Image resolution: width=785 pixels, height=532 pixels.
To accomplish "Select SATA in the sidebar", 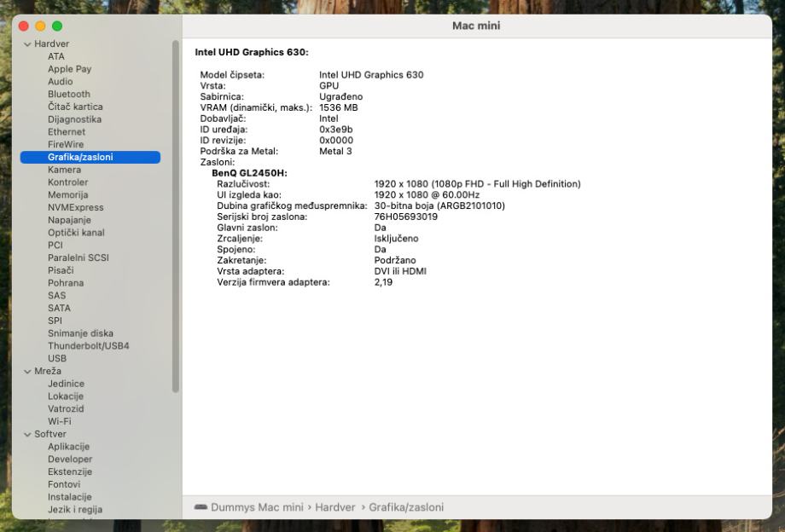I will 59,308.
